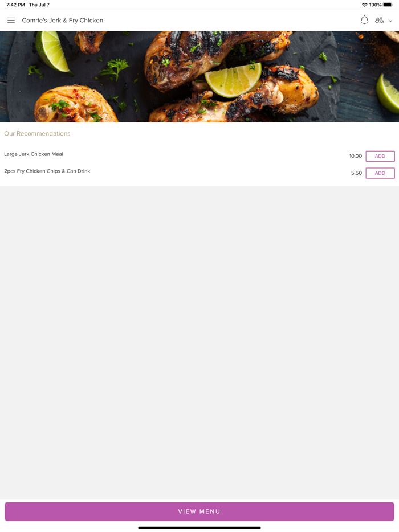Viewport: 399px width, 532px height.
Task: Tap the Thu Jul 7 date text
Action: click(39, 5)
